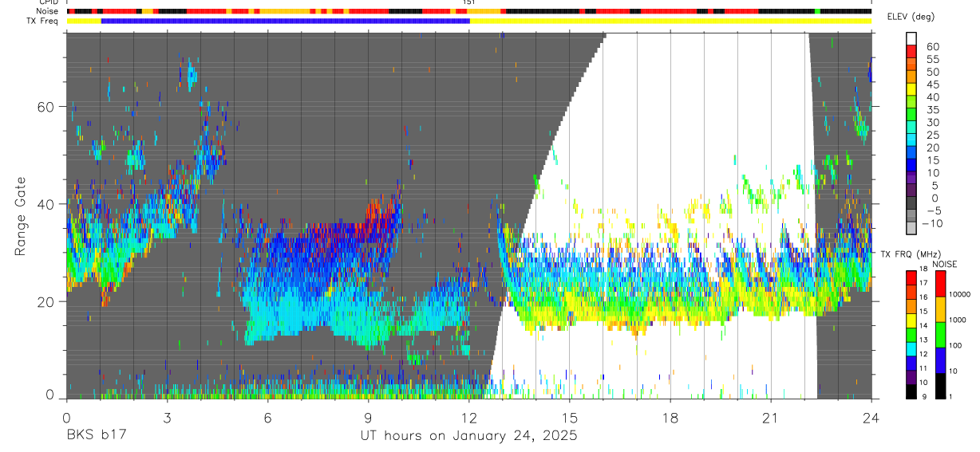Click the 30 label on ELEV colorbar
The image size is (980, 452).
pyautogui.click(x=933, y=123)
